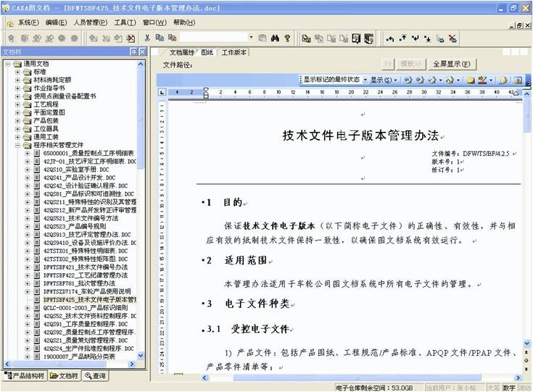The image size is (533, 392).
Task: Click the binoculars Find icon
Action: (x=274, y=37)
